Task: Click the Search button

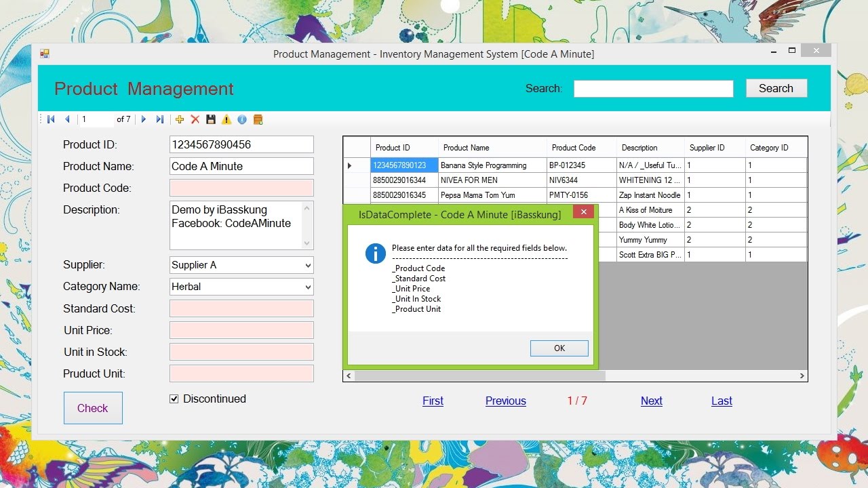Action: pos(776,88)
